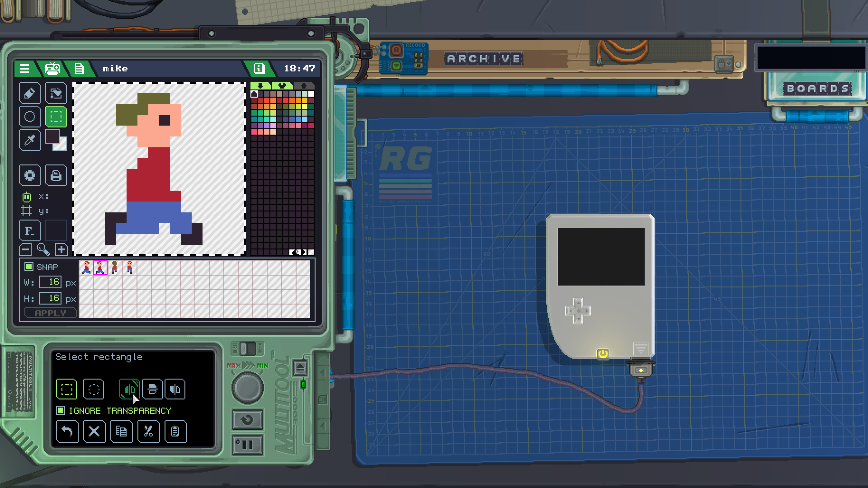Flip the slider switch above the knob
868x488 pixels.
point(247,348)
